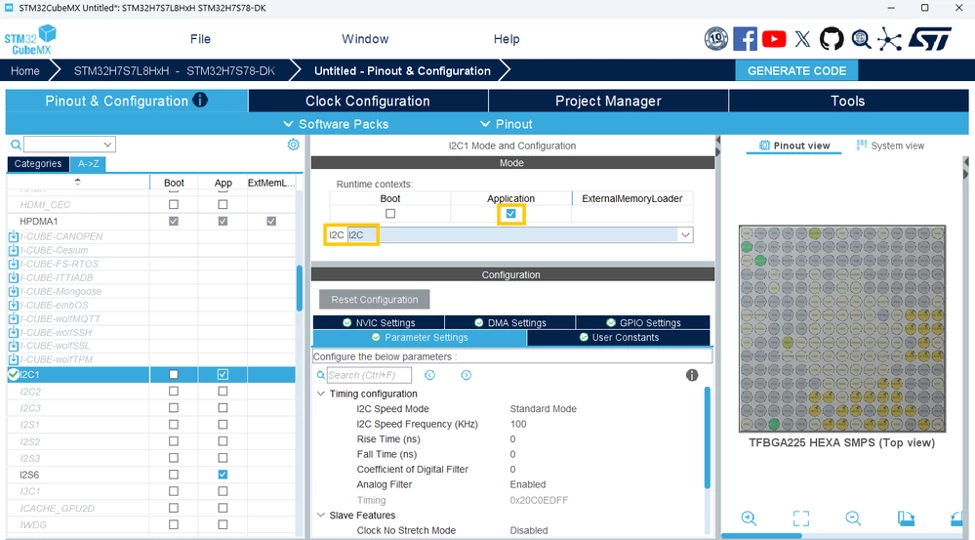
Task: Open the User Constants tab
Action: [x=618, y=337]
